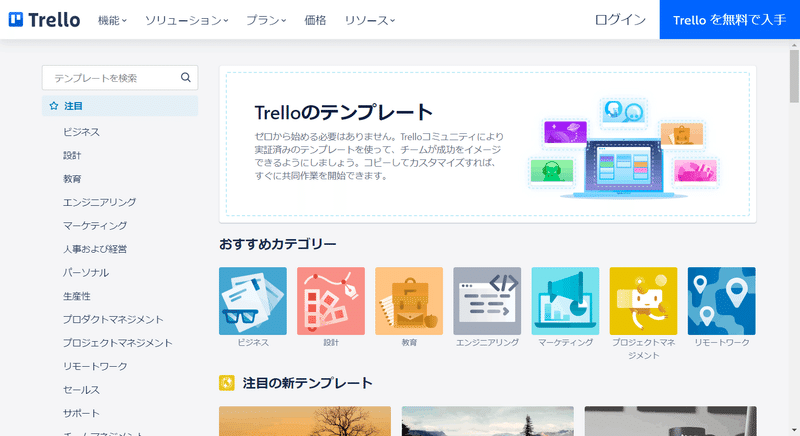Select the マーケティング megaphone category tile

click(565, 301)
